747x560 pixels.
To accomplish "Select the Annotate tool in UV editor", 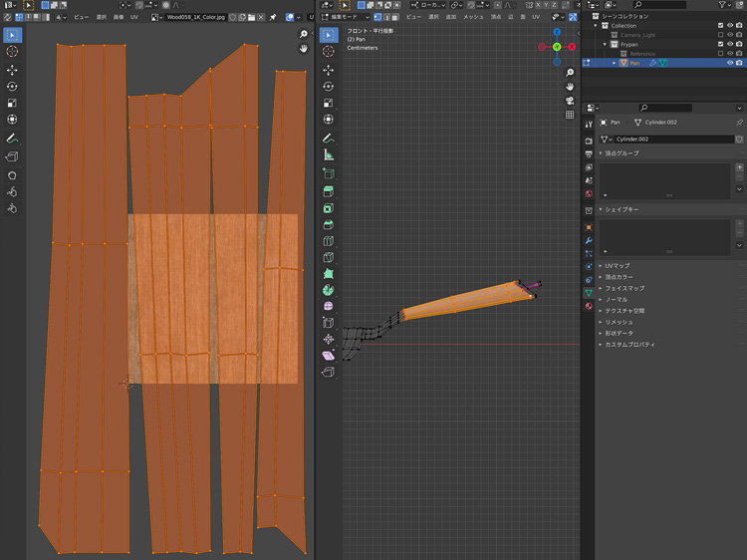I will [x=12, y=138].
